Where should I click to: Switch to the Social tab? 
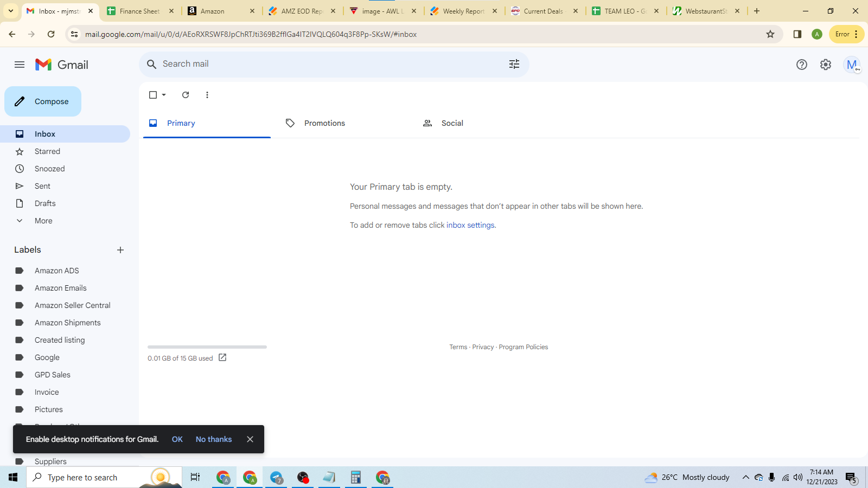[480, 123]
